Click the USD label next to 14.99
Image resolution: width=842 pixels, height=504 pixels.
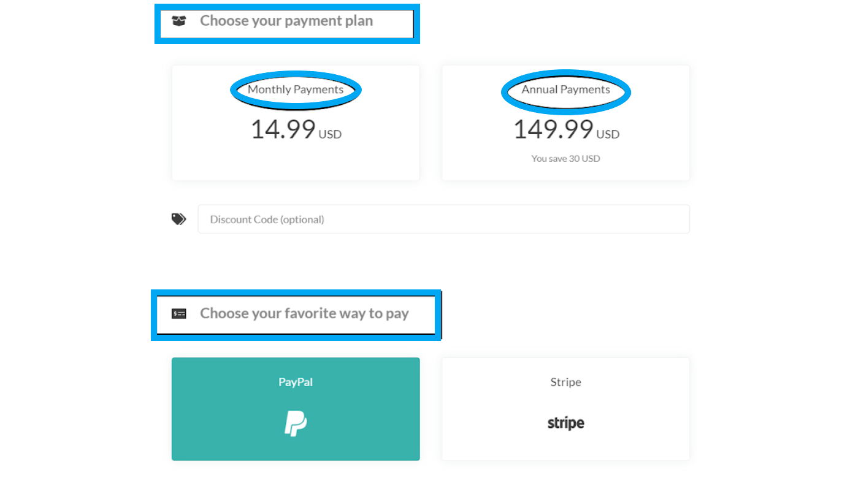(330, 134)
